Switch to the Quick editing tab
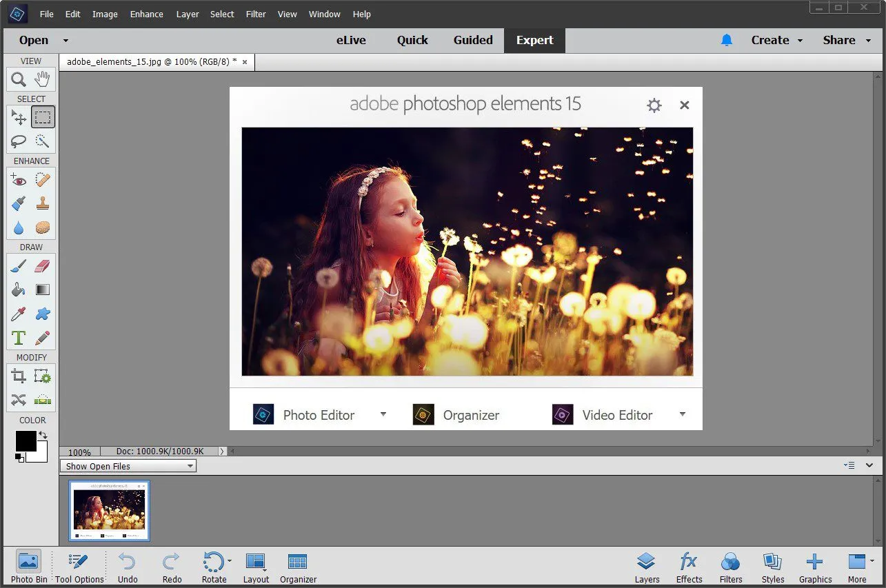This screenshot has width=886, height=588. click(x=412, y=40)
